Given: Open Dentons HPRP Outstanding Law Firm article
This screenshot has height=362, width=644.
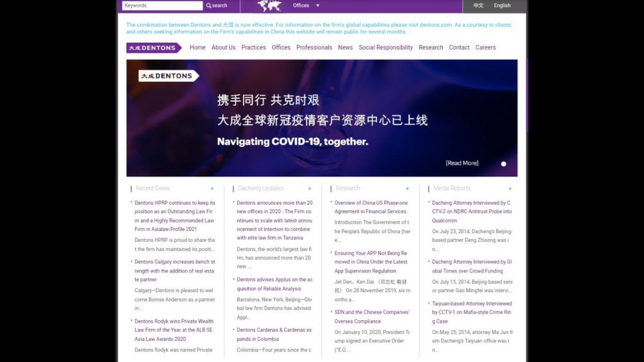Looking at the screenshot, I should pyautogui.click(x=175, y=216).
